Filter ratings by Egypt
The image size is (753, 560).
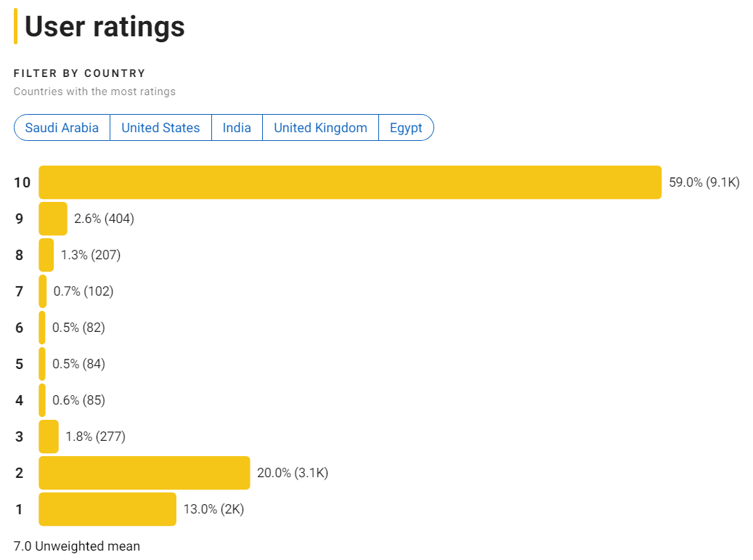406,128
